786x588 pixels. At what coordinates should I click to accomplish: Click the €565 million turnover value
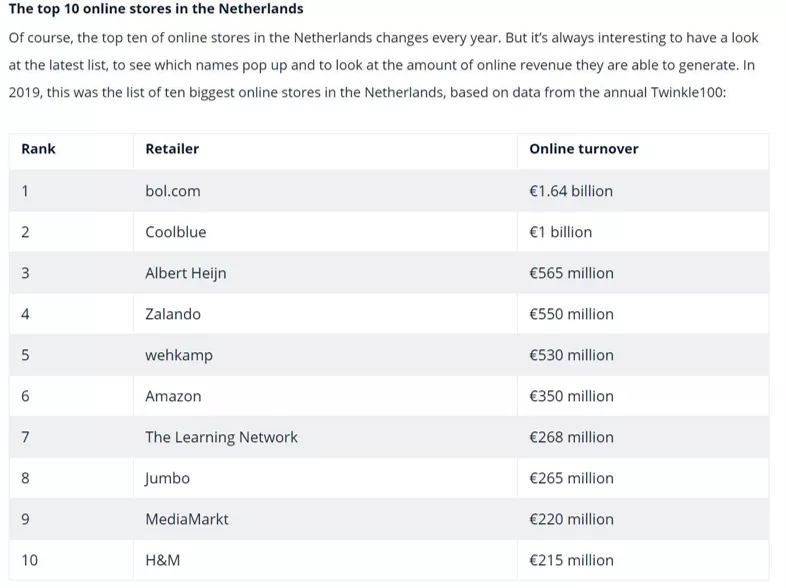[571, 273]
